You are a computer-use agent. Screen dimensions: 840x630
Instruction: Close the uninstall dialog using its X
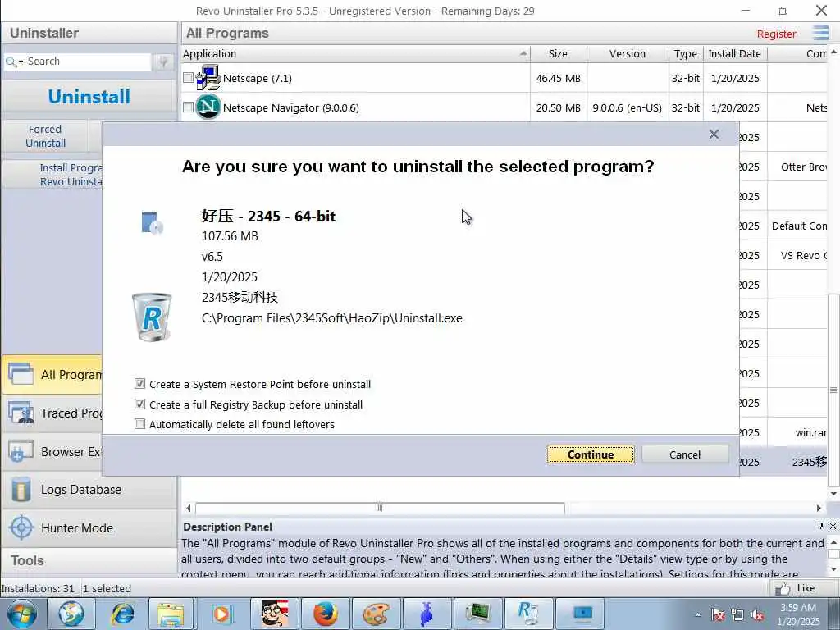(x=714, y=134)
